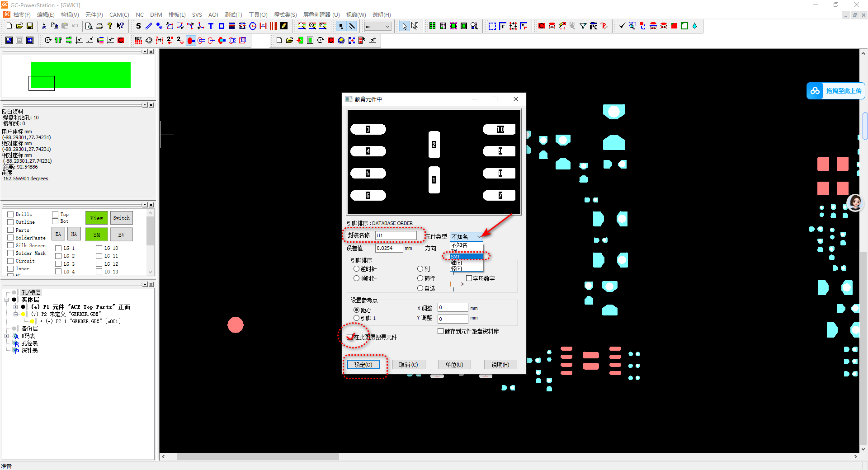Viewport: 868px width, 470px height.
Task: Select the 横行 radio button
Action: (x=420, y=278)
